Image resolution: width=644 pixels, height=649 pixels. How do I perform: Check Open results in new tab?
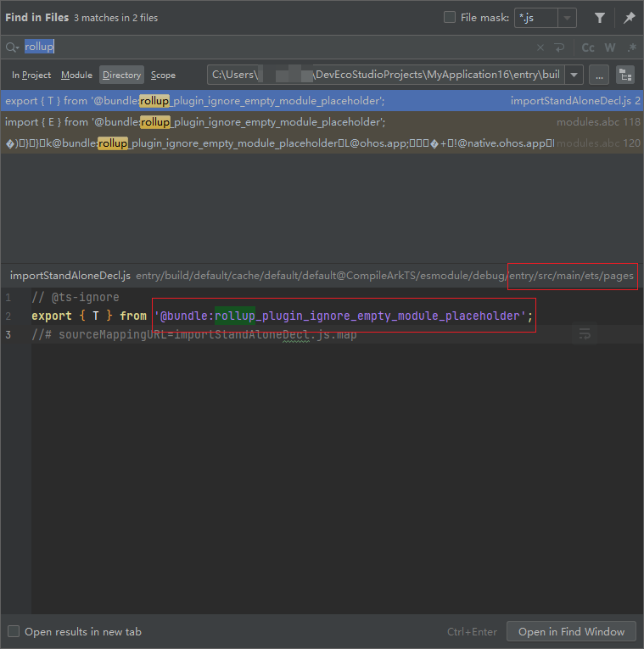click(14, 631)
